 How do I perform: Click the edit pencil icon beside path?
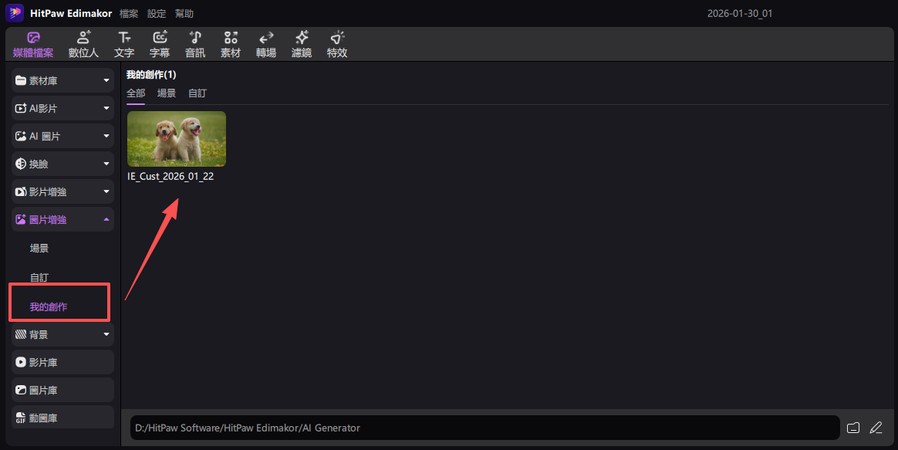click(876, 428)
